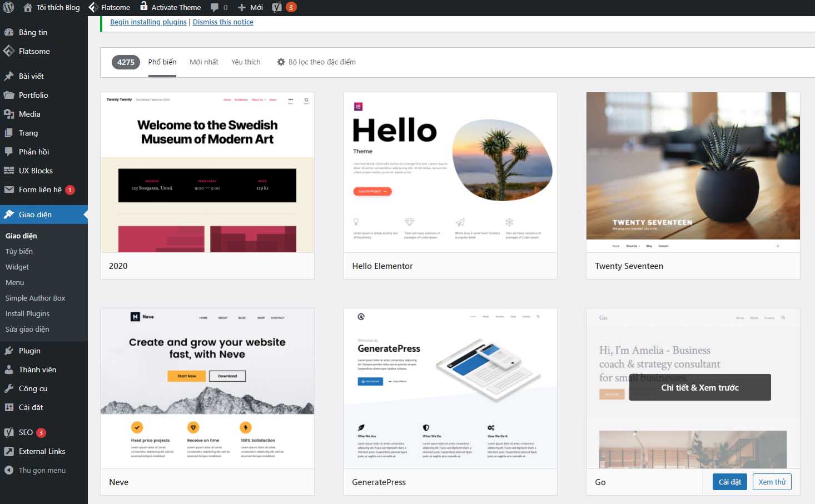The height and width of the screenshot is (504, 815).
Task: Open Yoast SEO icon in admin bar
Action: (277, 7)
